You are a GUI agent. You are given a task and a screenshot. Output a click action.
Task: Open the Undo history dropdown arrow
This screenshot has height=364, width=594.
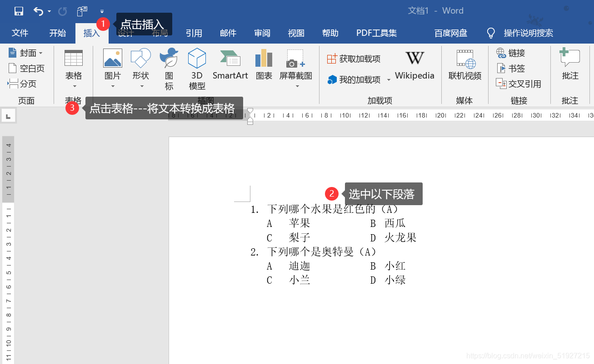(49, 11)
